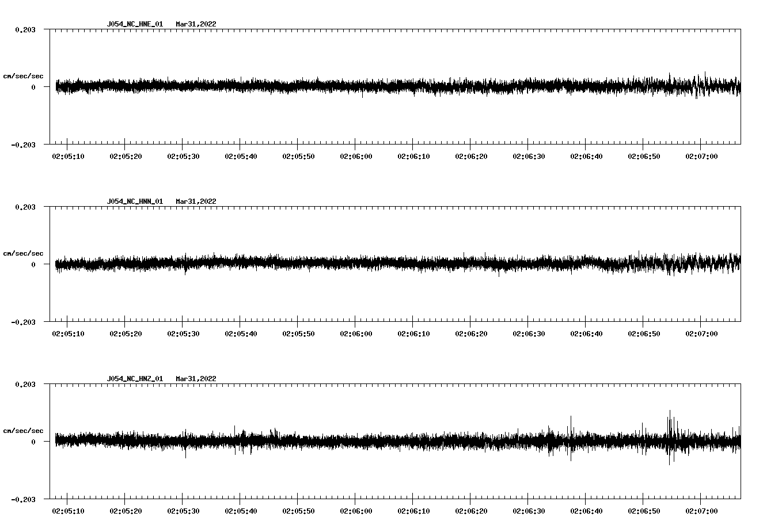Click the J054_NC_HNZ_01 channel title
The height and width of the screenshot is (532, 782).
pos(135,379)
